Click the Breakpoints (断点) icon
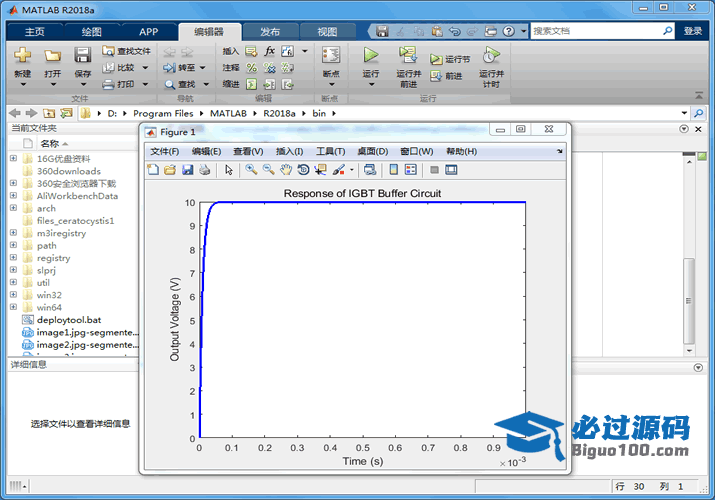 [331, 55]
